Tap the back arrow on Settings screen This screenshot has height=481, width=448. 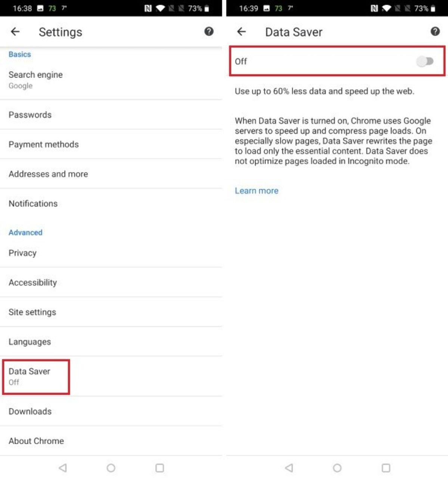click(x=15, y=32)
